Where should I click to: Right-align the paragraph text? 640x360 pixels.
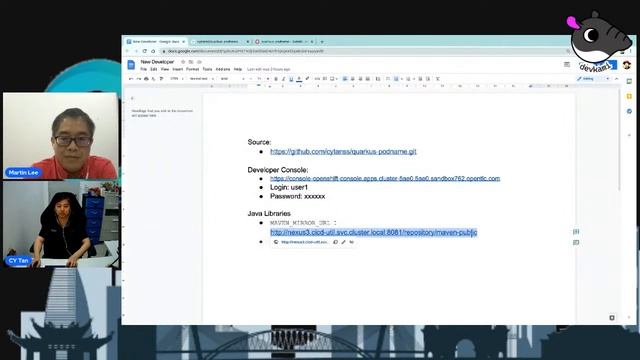click(x=360, y=78)
